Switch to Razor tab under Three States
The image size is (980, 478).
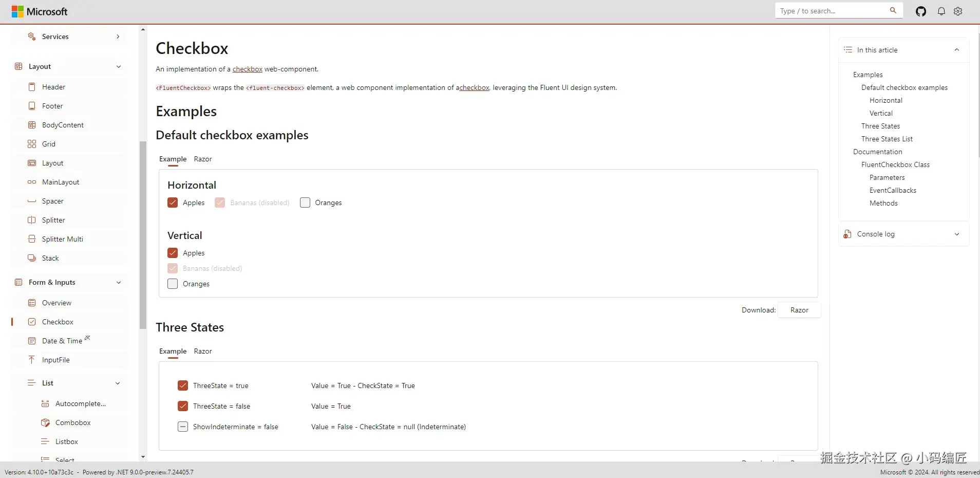coord(203,351)
